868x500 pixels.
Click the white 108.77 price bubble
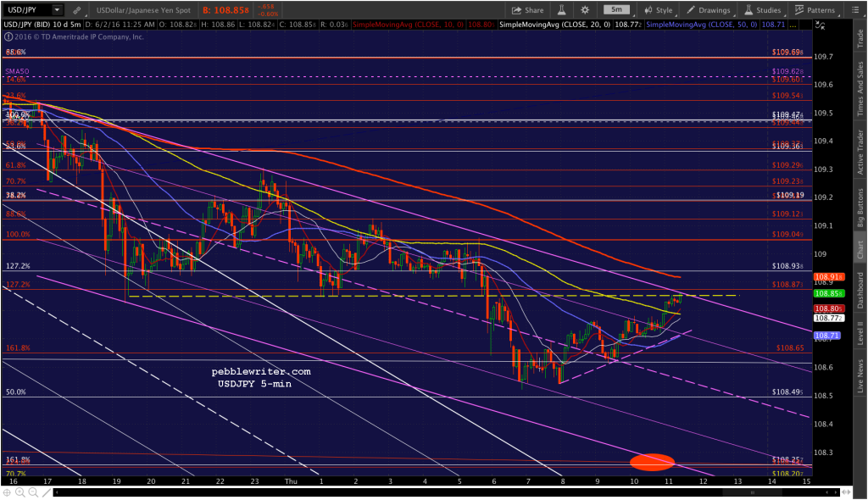[827, 319]
